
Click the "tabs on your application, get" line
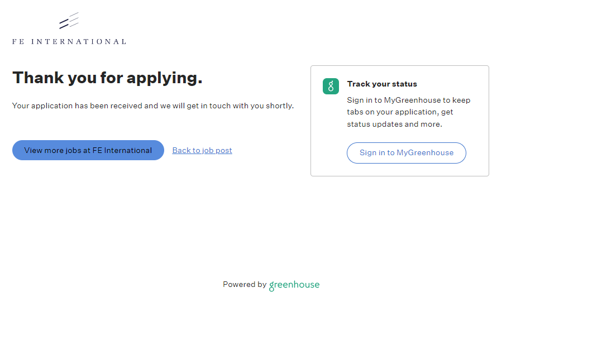coord(400,112)
